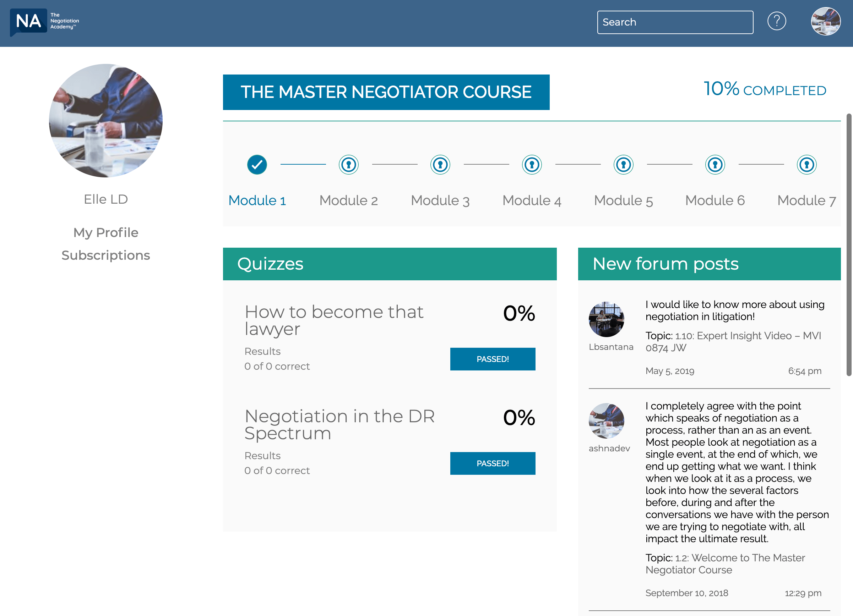
Task: Select the Module 2 label
Action: pyautogui.click(x=349, y=200)
